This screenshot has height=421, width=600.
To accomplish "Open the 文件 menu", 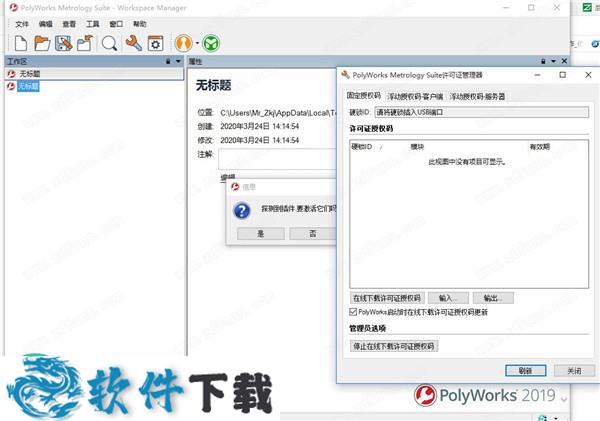I will [x=22, y=24].
